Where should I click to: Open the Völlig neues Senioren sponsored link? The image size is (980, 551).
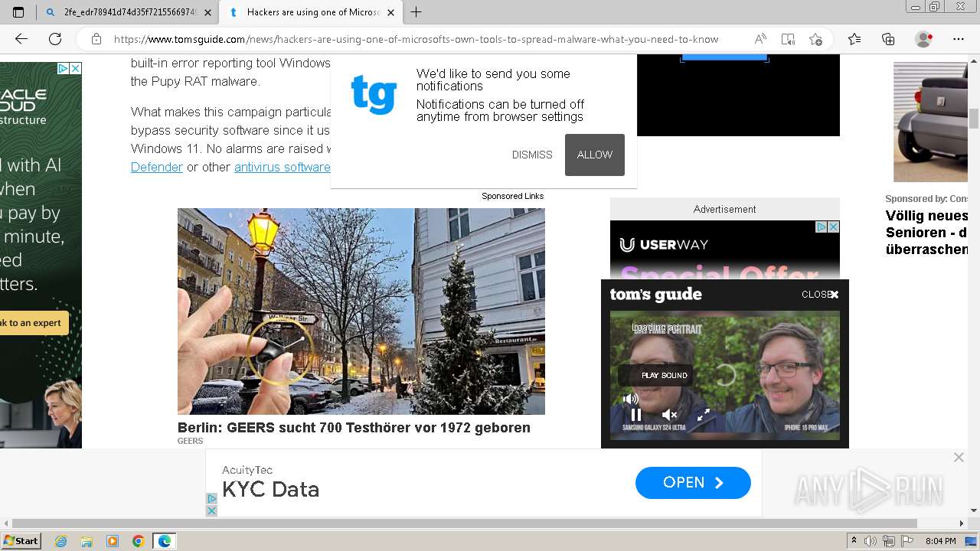[x=927, y=233]
